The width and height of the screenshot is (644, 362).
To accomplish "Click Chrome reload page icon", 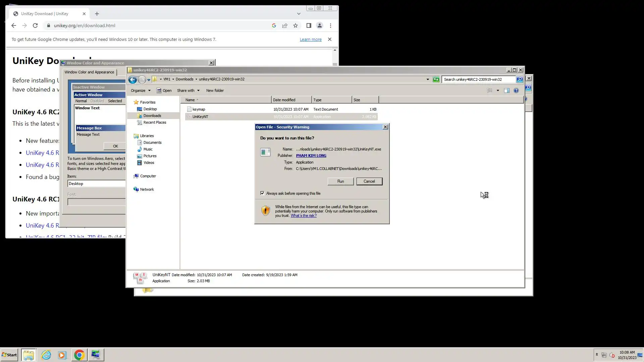I will pyautogui.click(x=35, y=25).
